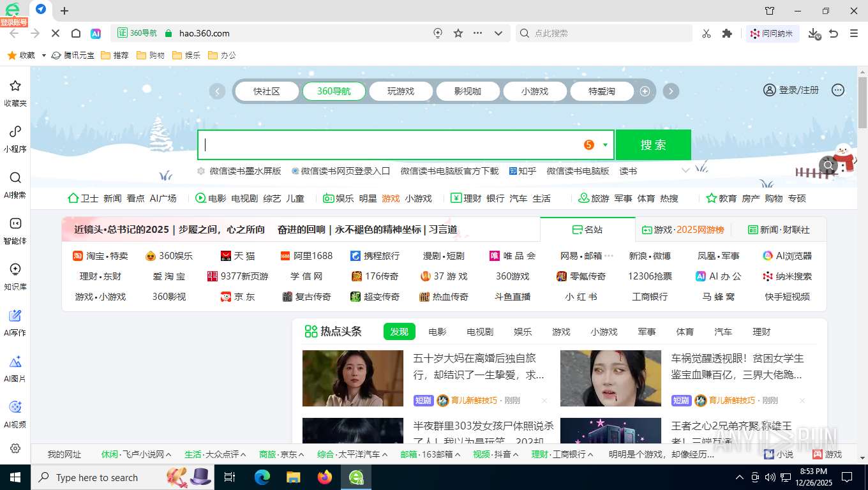The width and height of the screenshot is (868, 490).
Task: Open the 京东 site link
Action: [237, 297]
